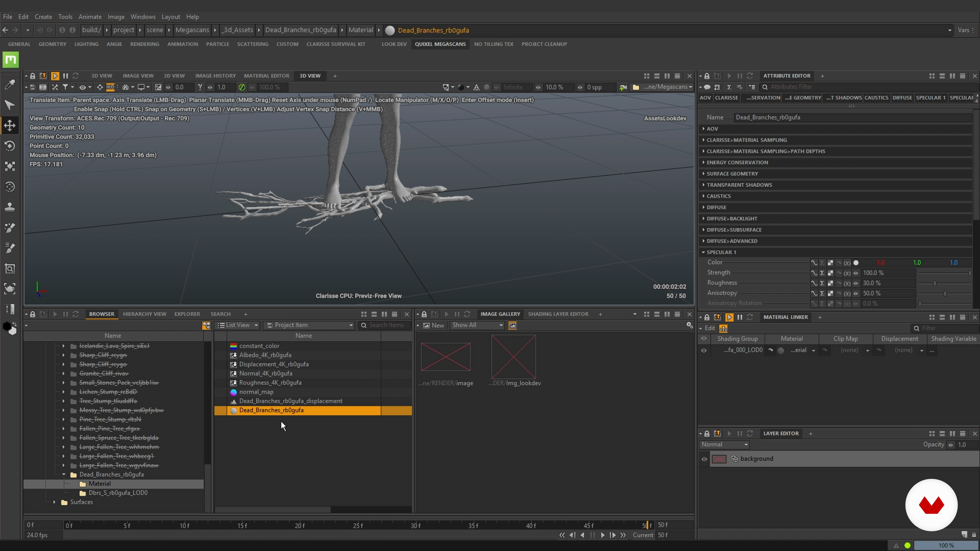Select the Dbrs_S_rb0gufa_LOD0 folder

tap(118, 493)
